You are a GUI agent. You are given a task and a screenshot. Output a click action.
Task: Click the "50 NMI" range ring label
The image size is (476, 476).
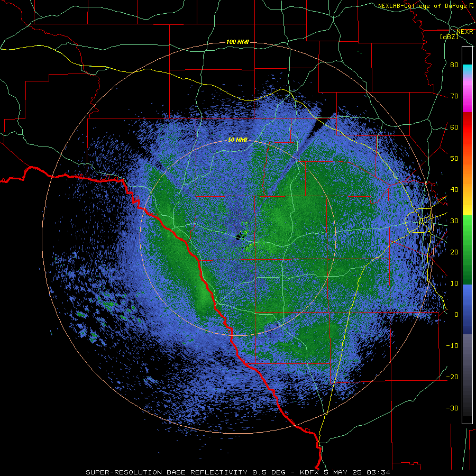[x=237, y=140]
